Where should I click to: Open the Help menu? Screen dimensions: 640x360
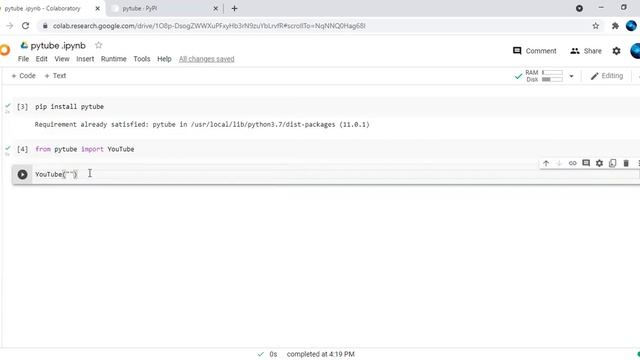click(164, 59)
